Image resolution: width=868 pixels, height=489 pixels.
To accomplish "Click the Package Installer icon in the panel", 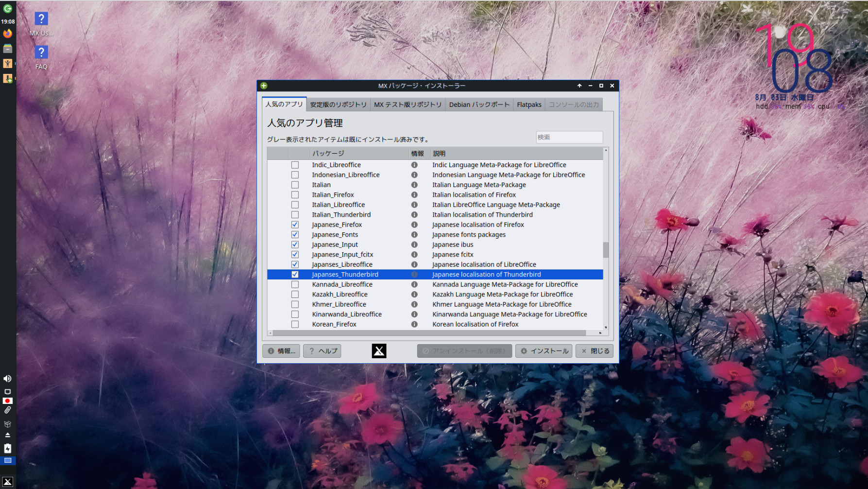I will [x=8, y=78].
